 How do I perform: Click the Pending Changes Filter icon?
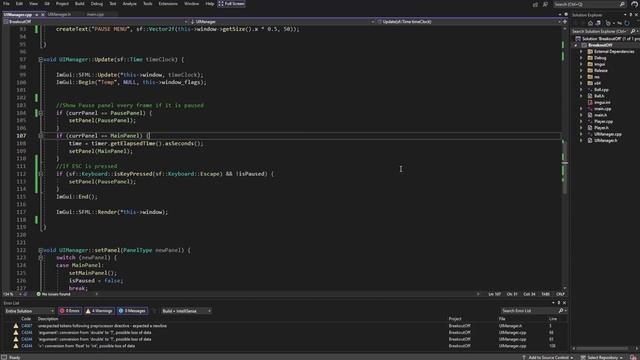pyautogui.click(x=609, y=23)
